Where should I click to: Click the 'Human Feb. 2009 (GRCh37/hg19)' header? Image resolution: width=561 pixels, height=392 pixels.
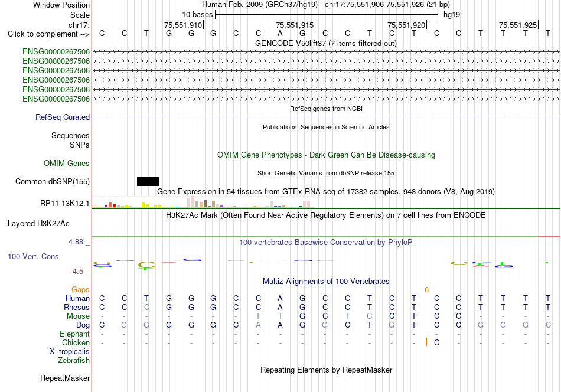(260, 5)
